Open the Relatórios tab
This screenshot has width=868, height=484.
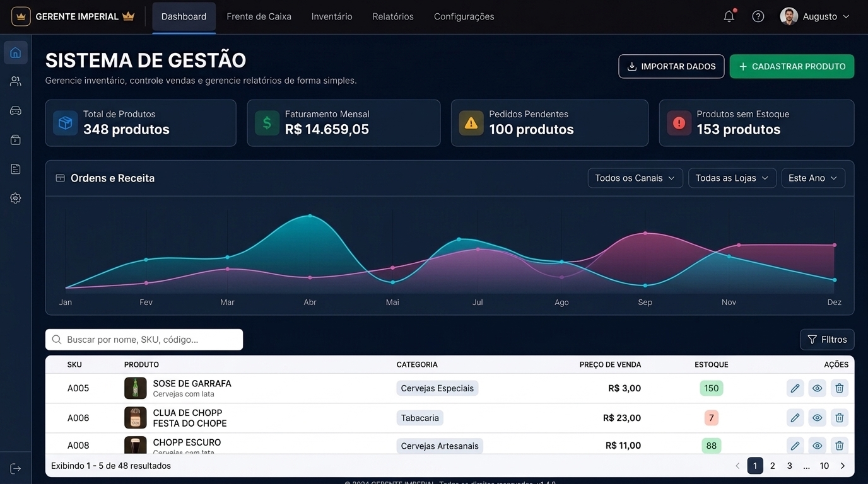click(x=393, y=17)
